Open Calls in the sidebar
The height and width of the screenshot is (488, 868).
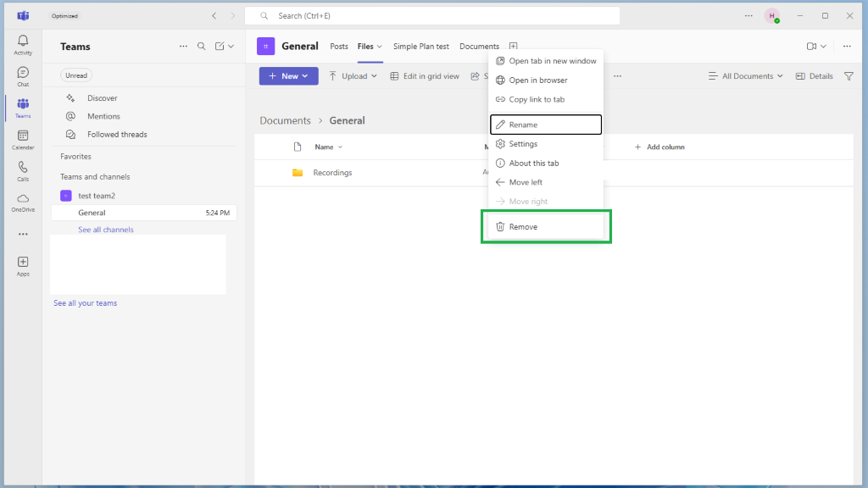coord(23,171)
